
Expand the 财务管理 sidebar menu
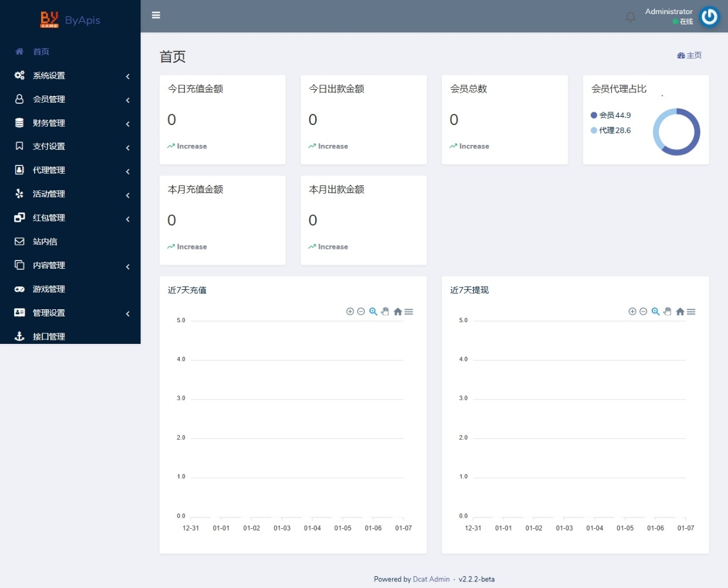pyautogui.click(x=70, y=123)
